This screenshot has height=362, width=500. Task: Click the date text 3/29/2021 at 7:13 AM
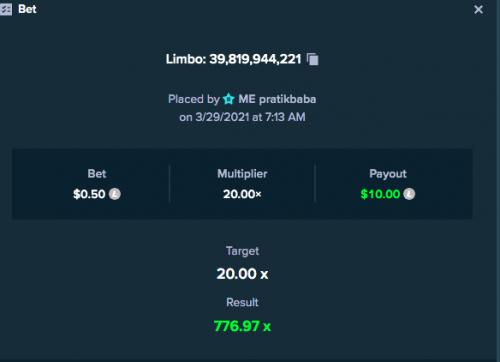(x=250, y=117)
